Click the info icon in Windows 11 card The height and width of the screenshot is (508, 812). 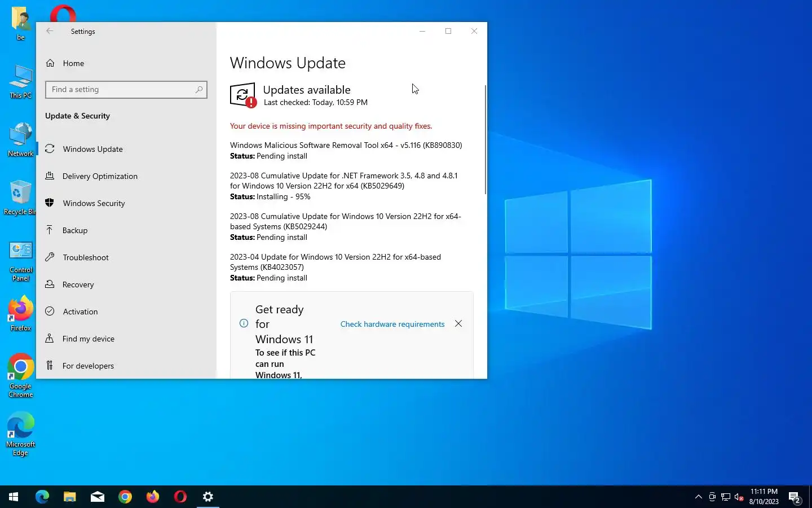pyautogui.click(x=244, y=323)
